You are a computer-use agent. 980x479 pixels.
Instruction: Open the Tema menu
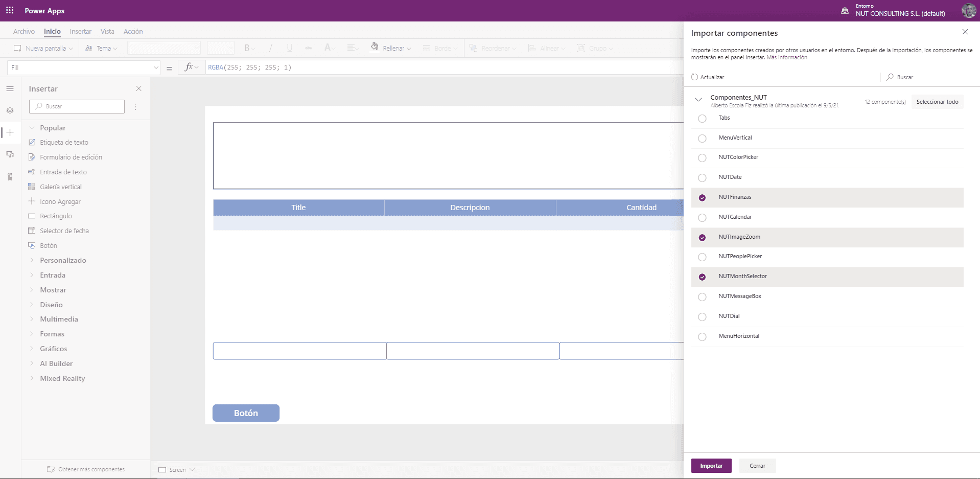point(101,48)
